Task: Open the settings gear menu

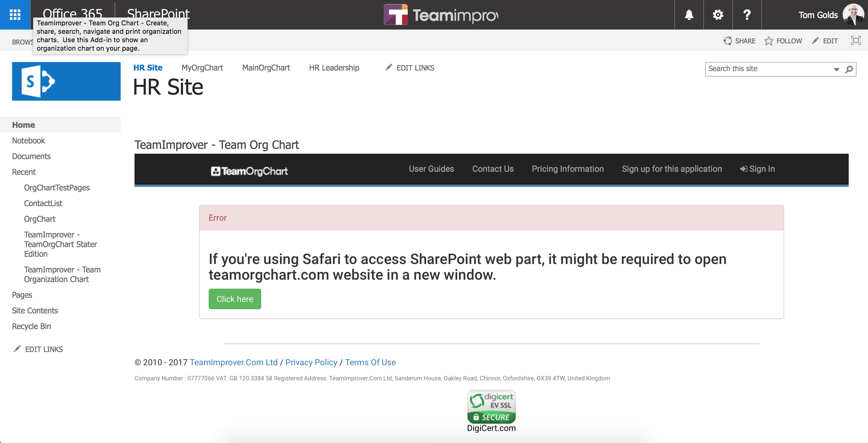Action: coord(718,14)
